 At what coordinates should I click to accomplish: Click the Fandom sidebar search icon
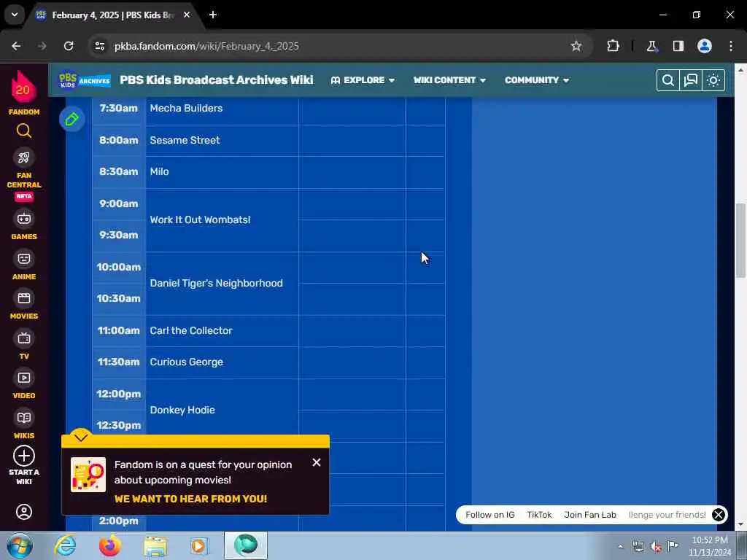pos(24,131)
